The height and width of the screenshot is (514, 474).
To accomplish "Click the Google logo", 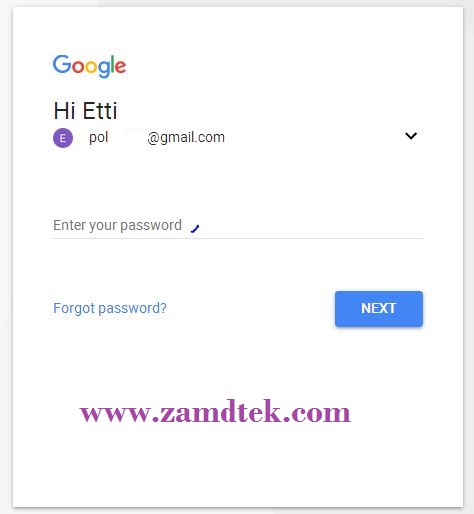I will click(x=89, y=66).
